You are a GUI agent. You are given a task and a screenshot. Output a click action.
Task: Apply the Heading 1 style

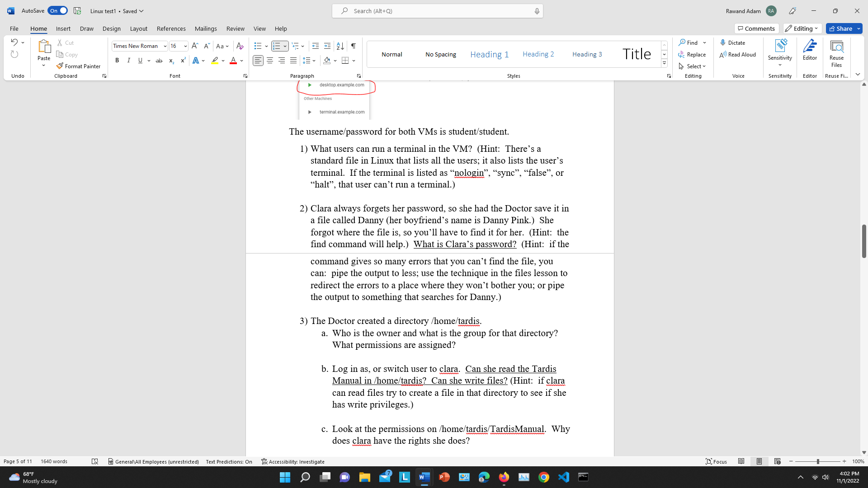(x=489, y=54)
